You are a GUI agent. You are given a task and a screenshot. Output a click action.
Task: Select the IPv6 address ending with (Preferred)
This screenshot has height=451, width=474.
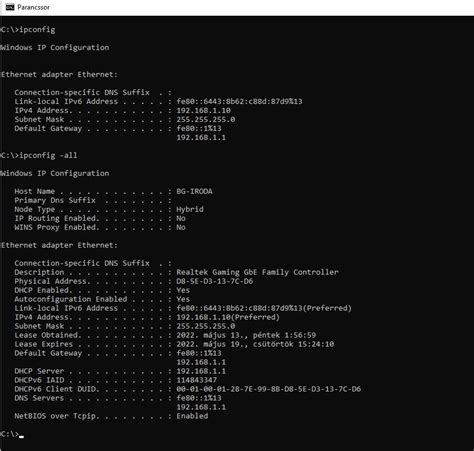(x=264, y=308)
